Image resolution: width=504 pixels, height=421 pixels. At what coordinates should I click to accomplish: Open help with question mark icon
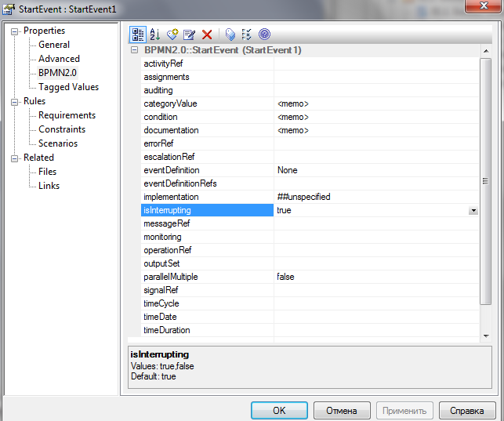tap(264, 34)
